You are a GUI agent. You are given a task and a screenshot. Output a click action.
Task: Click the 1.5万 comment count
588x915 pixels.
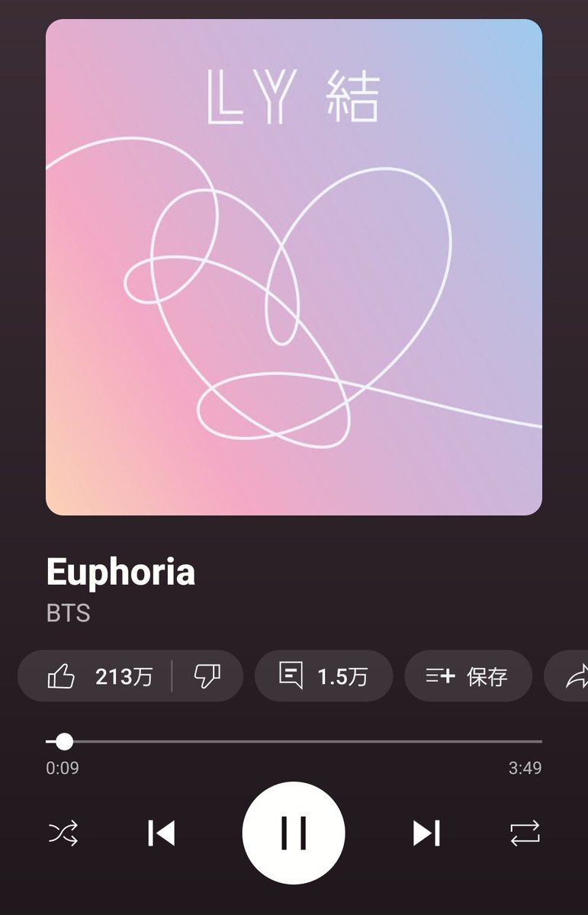[342, 676]
